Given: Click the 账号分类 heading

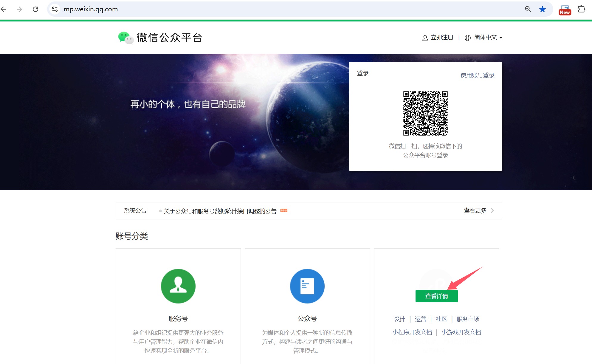Looking at the screenshot, I should [x=132, y=236].
